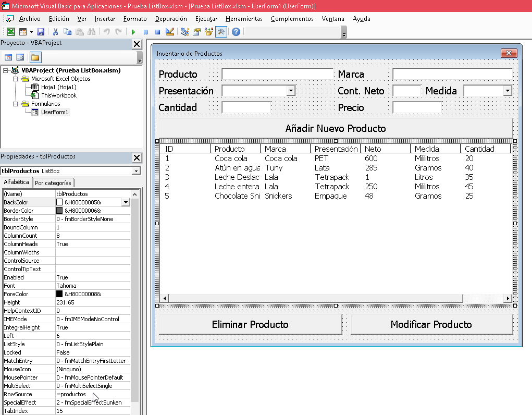Close the Propiedades panel

(137, 157)
